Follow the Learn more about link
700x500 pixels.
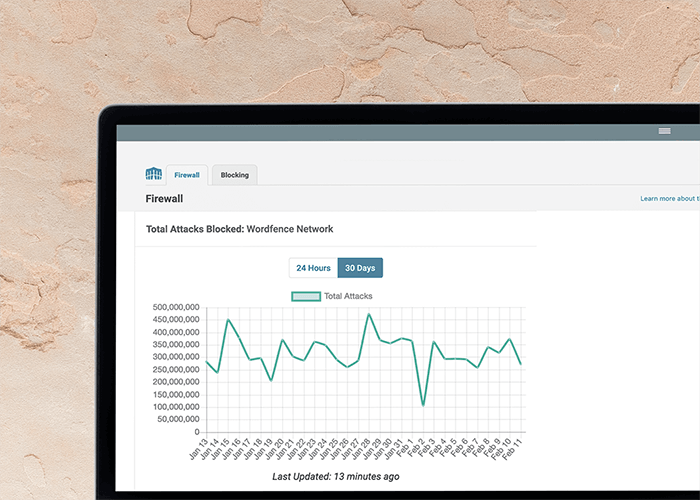(668, 199)
